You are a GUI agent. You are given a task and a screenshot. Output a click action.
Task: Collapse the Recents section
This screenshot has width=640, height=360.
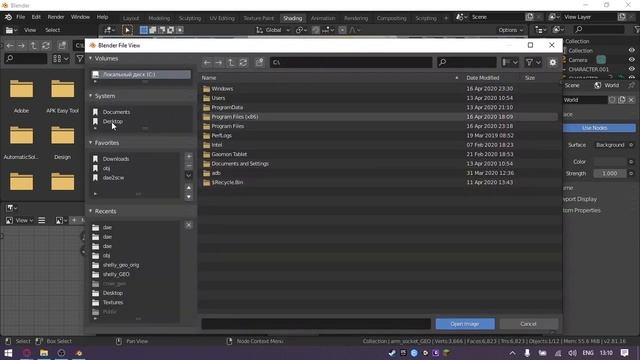(91, 211)
